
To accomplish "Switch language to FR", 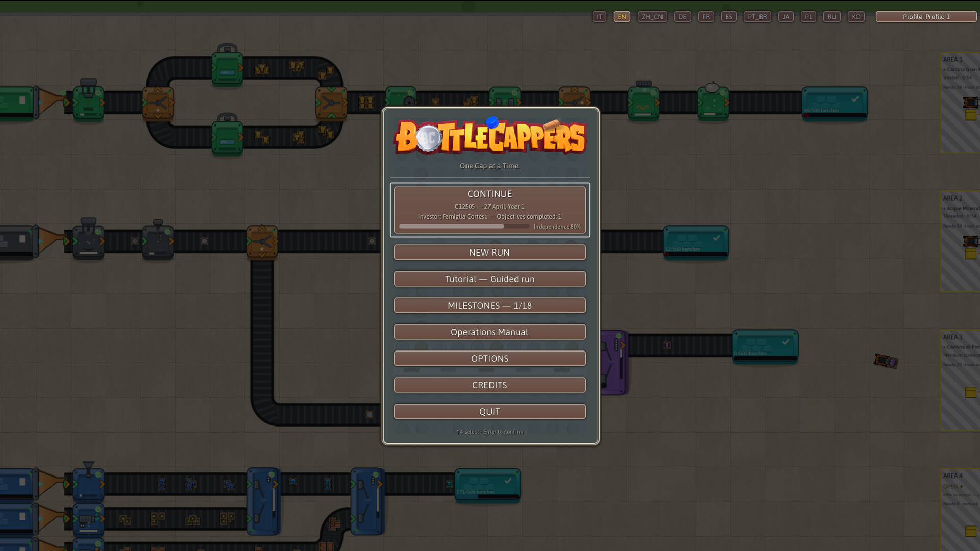I will pos(706,17).
